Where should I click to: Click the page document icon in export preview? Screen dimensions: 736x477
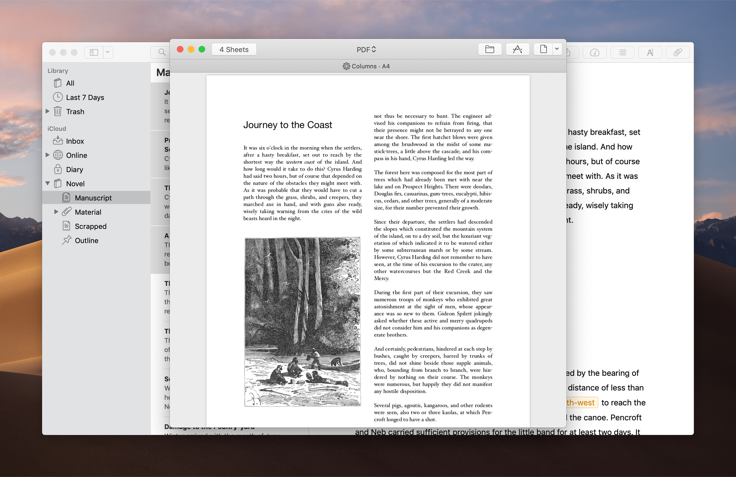pos(543,49)
